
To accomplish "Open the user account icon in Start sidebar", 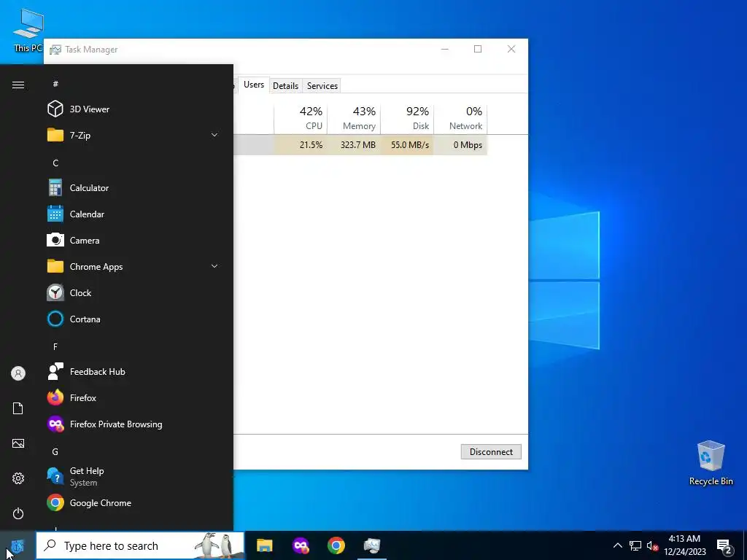I will point(18,373).
